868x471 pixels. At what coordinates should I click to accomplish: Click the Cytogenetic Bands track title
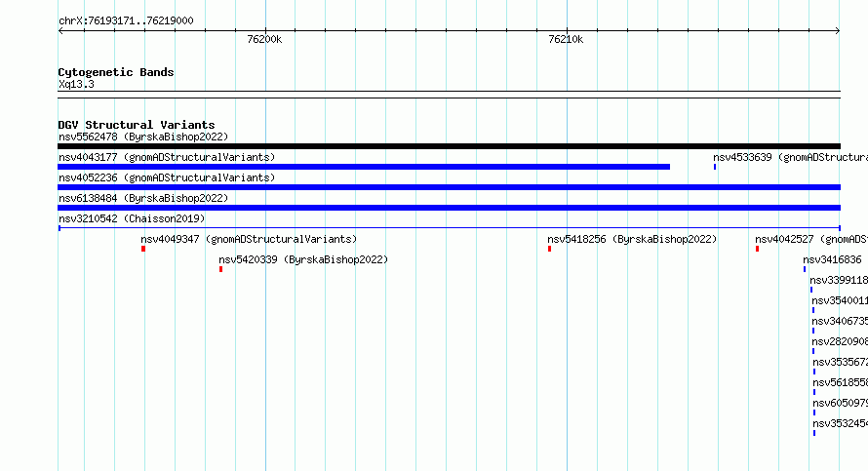click(x=116, y=72)
